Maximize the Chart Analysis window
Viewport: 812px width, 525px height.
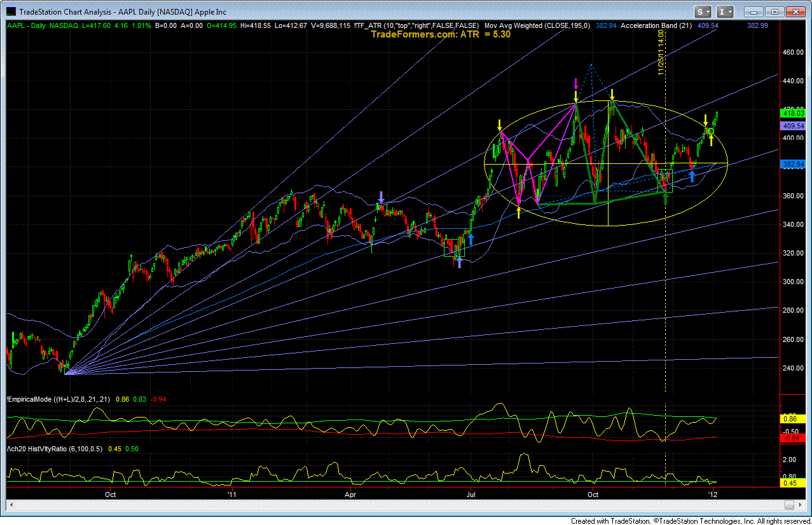pos(773,11)
